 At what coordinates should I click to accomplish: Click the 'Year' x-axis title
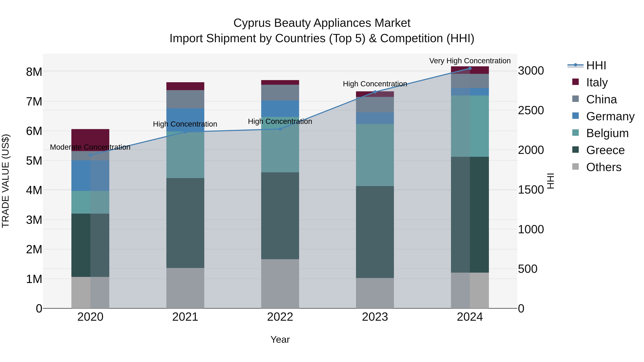280,339
